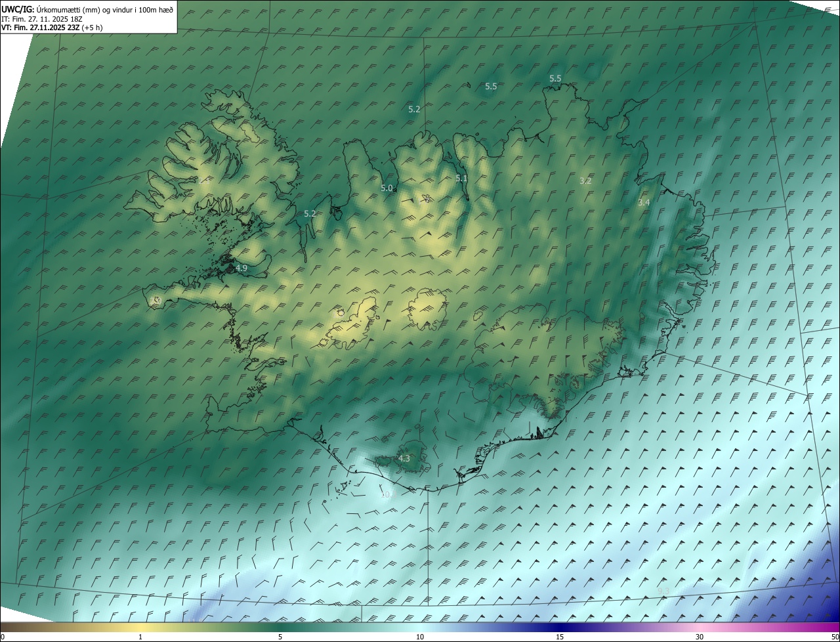840x642 pixels.
Task: Click the rightmost 5.5 value on the map
Action: pos(555,79)
